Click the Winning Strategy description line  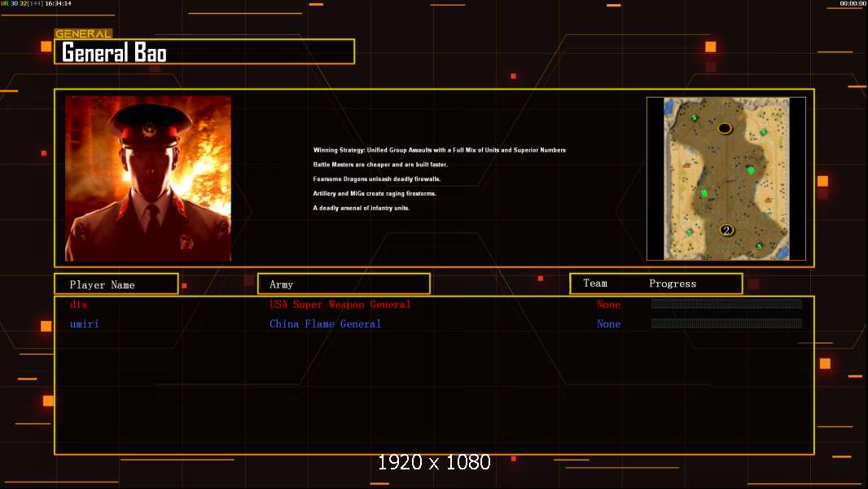click(439, 150)
